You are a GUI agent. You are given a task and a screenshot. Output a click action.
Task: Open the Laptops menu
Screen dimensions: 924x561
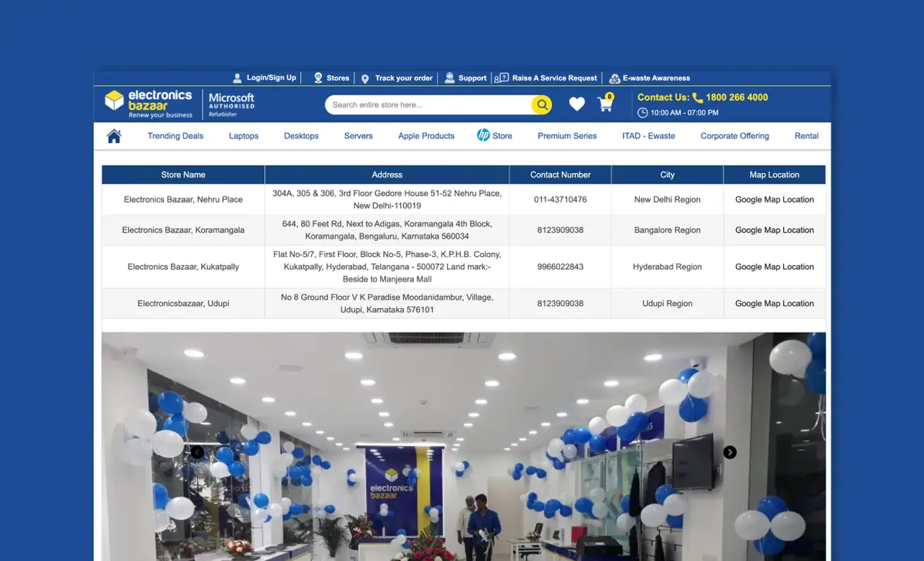point(243,136)
